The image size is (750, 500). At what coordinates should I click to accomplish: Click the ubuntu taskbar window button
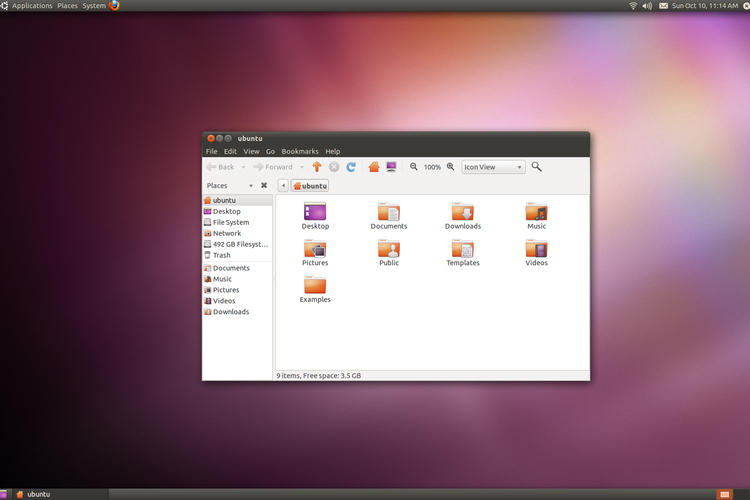(x=59, y=494)
